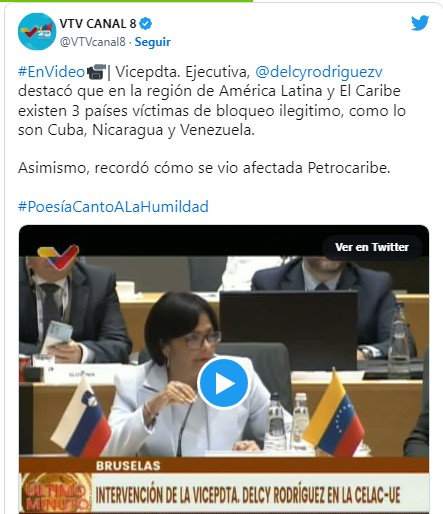The width and height of the screenshot is (443, 514).
Task: Click the Twitter bird logo icon
Action: point(420,23)
